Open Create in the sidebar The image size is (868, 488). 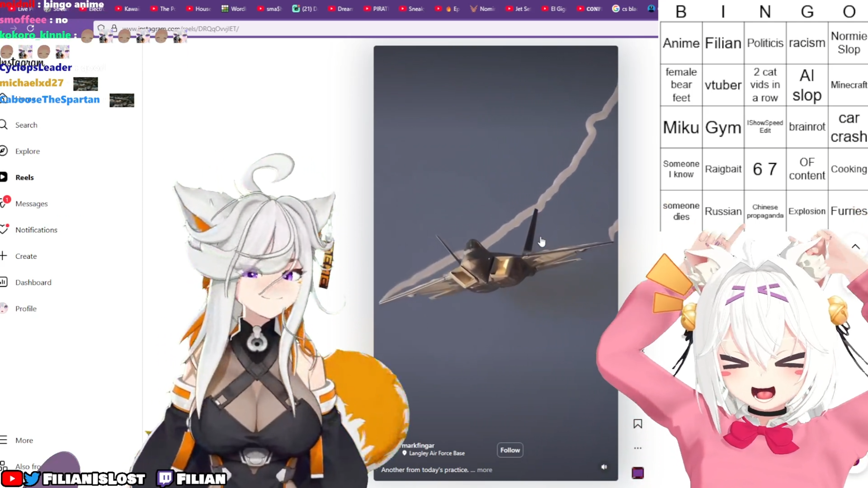pos(25,256)
